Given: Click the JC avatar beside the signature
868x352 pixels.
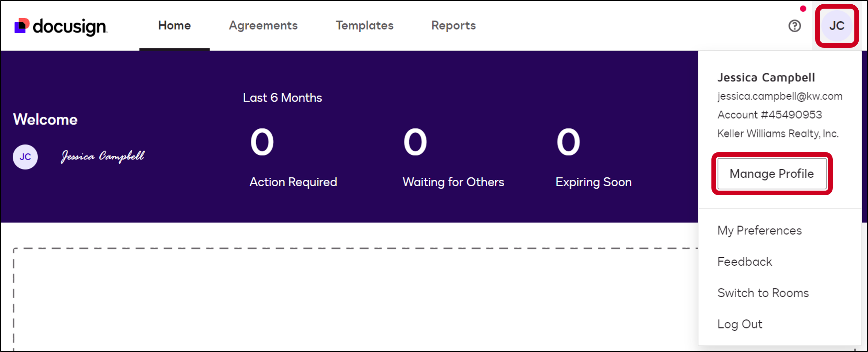Looking at the screenshot, I should 25,157.
